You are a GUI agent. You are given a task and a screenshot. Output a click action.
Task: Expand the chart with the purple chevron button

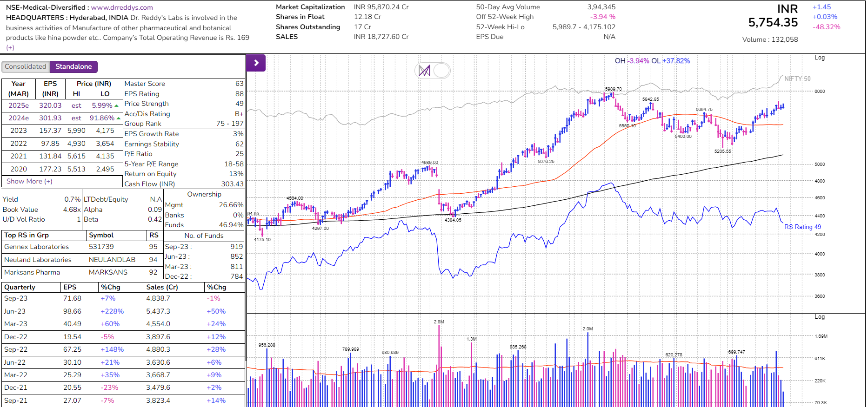[x=256, y=63]
